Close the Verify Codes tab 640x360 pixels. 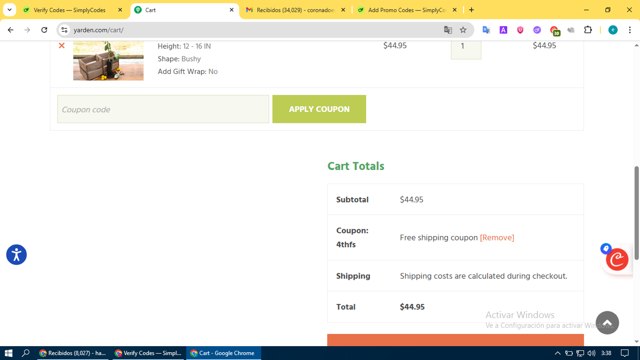coord(120,10)
